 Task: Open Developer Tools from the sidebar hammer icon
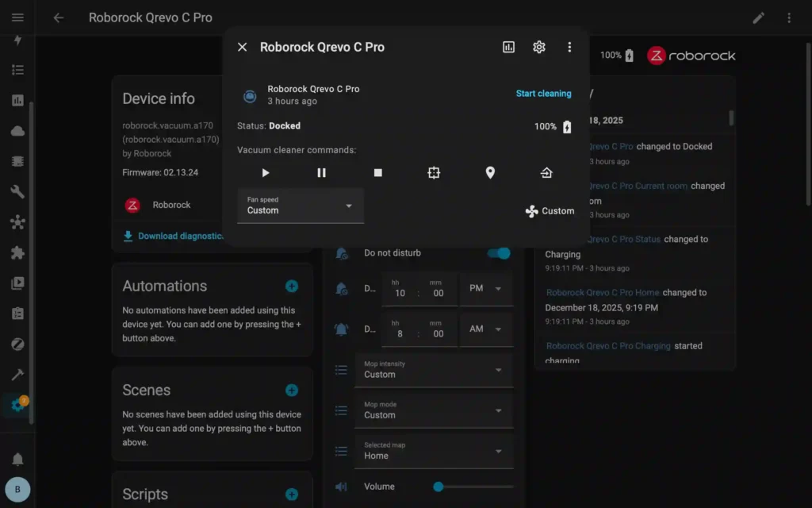(x=17, y=375)
